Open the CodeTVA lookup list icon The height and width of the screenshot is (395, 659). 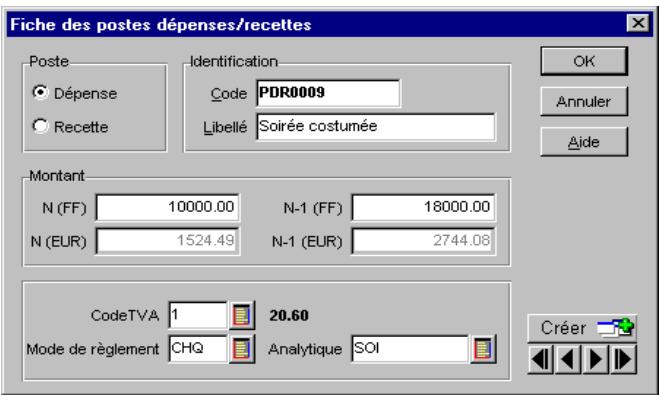(242, 315)
